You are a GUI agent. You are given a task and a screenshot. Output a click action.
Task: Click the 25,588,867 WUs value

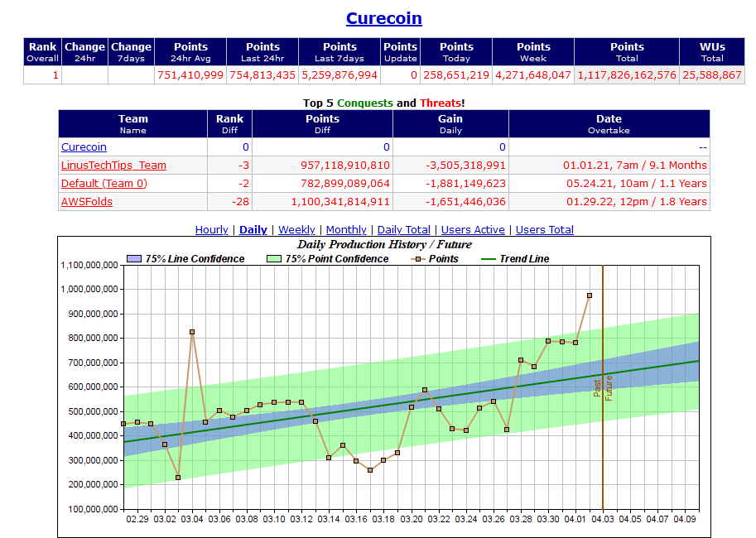[x=712, y=75]
